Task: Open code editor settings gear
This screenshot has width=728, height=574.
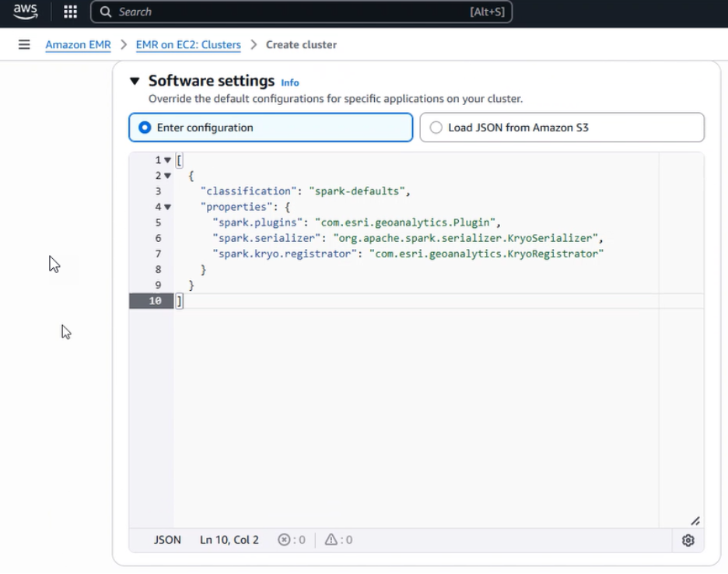Action: (x=688, y=540)
